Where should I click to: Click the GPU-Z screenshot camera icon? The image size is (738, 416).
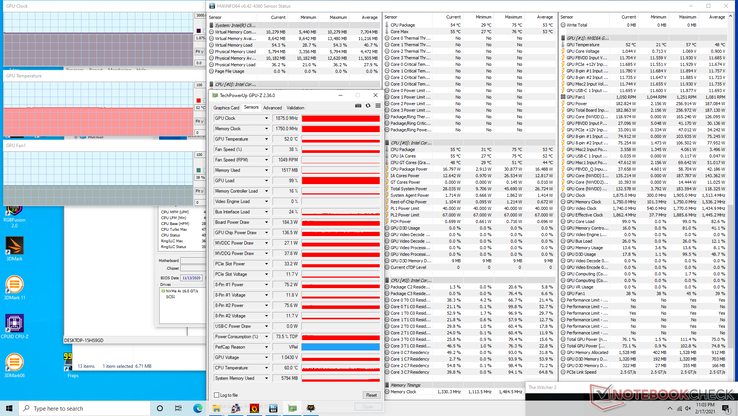[358, 106]
